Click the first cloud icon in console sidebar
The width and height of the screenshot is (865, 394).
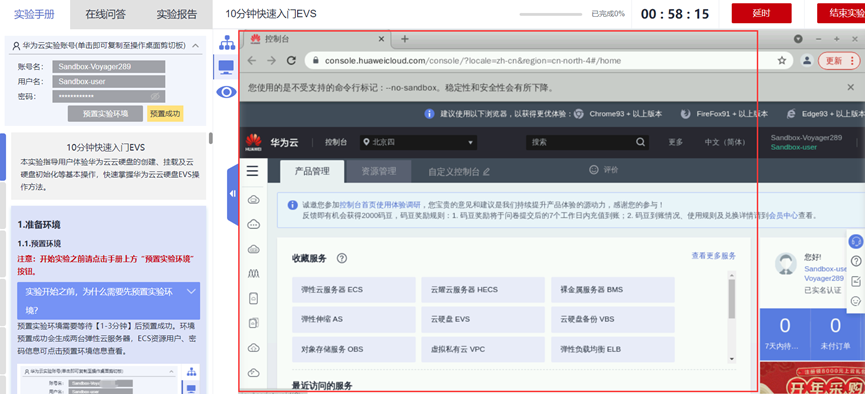254,200
